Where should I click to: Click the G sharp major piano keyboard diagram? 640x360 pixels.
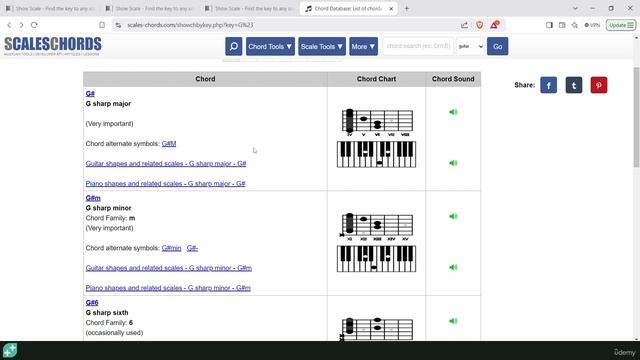376,154
